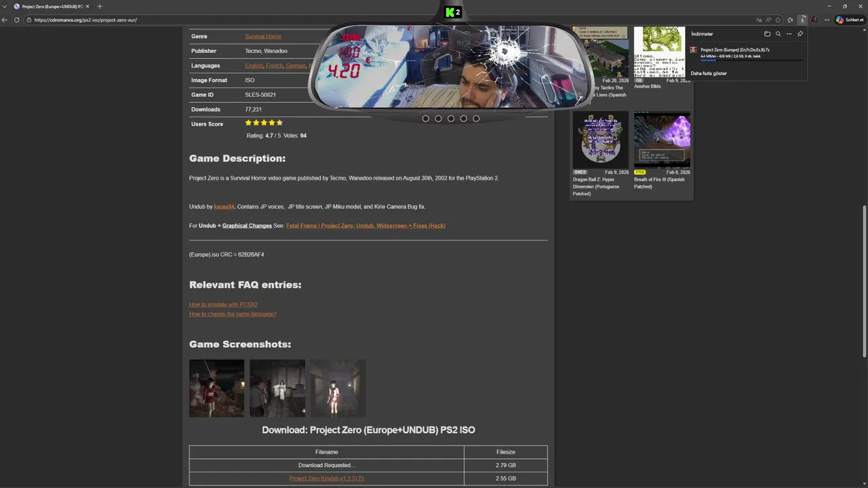This screenshot has width=868, height=488.
Task: Select the second carousel dot under mirror
Action: tap(438, 119)
